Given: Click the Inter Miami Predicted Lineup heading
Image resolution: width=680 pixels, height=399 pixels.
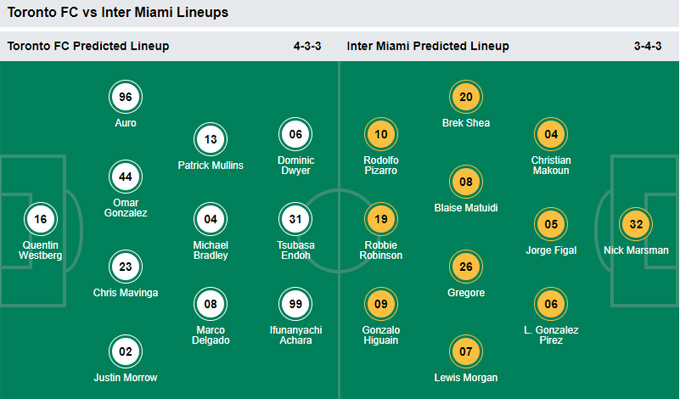Looking at the screenshot, I should coord(428,46).
